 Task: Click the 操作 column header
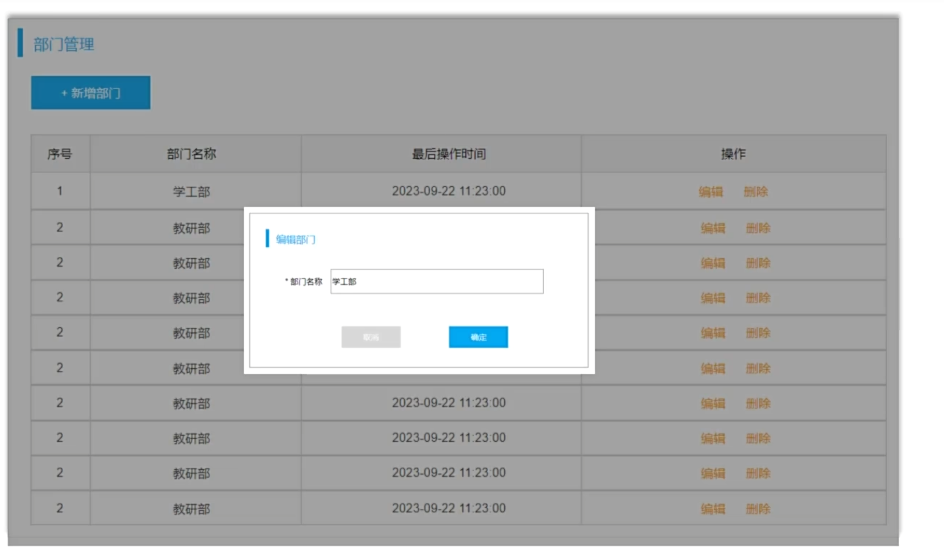pos(733,154)
